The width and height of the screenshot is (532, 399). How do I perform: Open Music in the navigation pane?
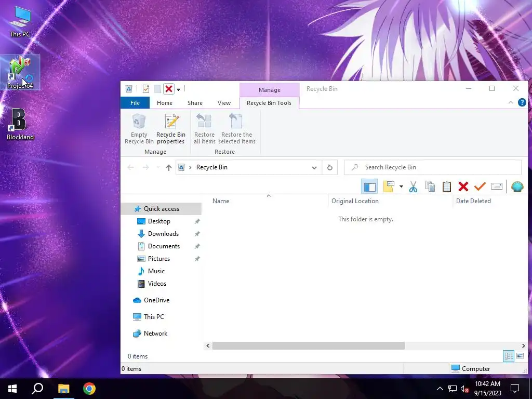tap(156, 271)
